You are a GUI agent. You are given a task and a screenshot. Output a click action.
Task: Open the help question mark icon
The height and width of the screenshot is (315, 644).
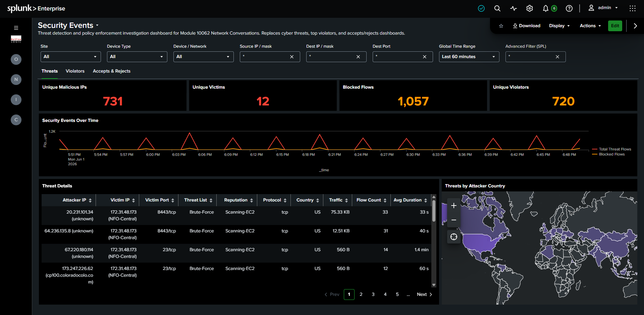click(x=569, y=8)
